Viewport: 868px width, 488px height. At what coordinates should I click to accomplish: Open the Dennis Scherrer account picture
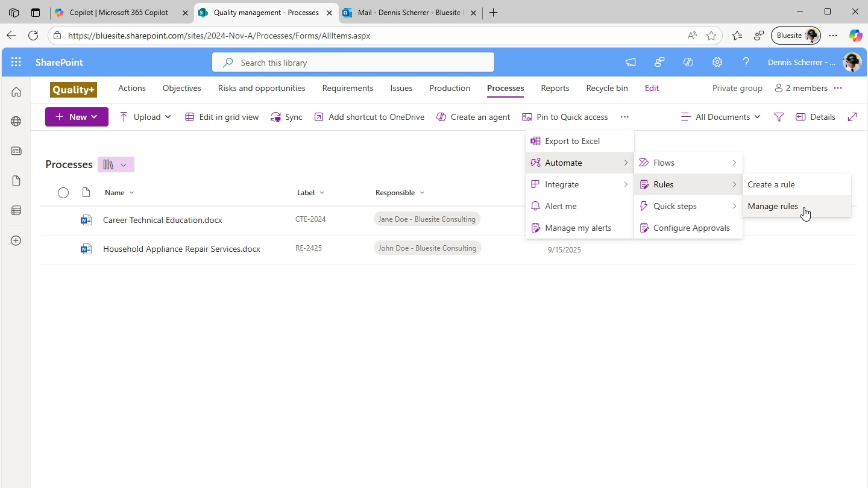[x=852, y=62]
